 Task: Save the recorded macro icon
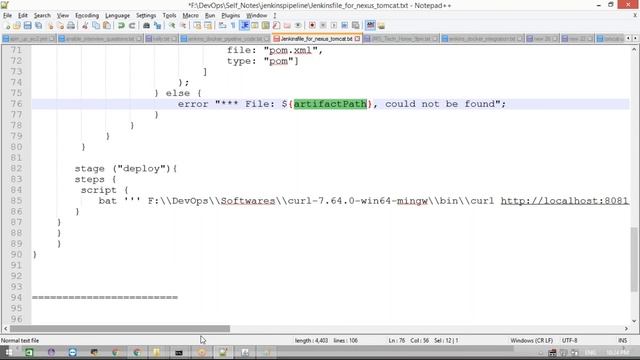click(x=356, y=26)
